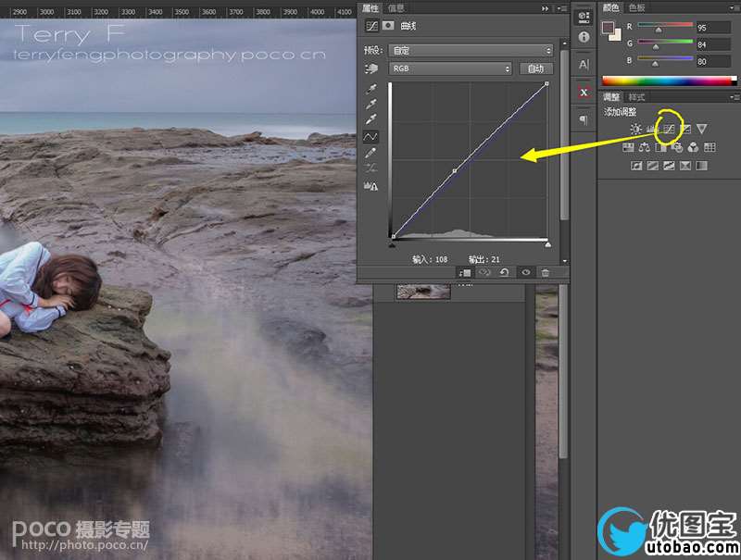Add a Curves adjustment layer
The width and height of the screenshot is (741, 560).
(669, 129)
